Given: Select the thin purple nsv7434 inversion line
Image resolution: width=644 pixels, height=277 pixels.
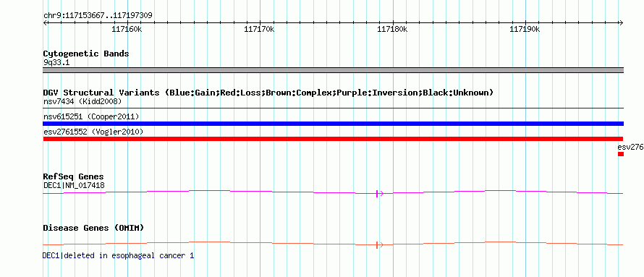Looking at the screenshot, I should (x=333, y=108).
